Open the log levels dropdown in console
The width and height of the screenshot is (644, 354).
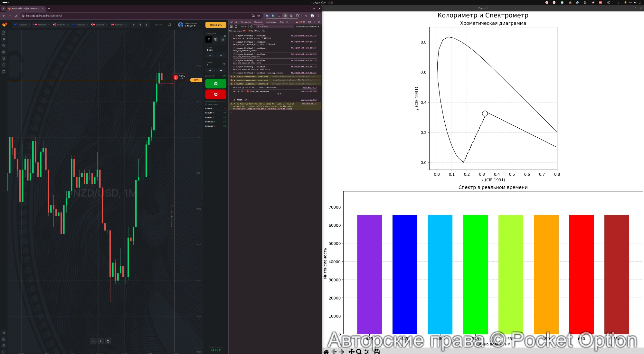pyautogui.click(x=307, y=26)
